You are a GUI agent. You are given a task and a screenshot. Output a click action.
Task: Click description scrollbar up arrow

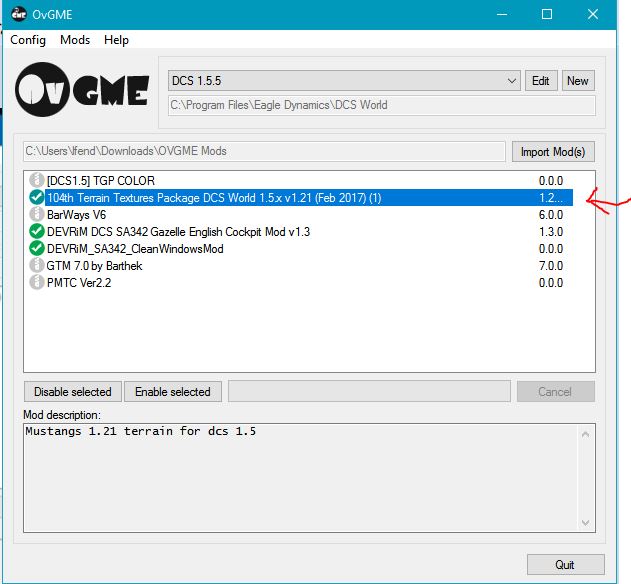coord(586,434)
